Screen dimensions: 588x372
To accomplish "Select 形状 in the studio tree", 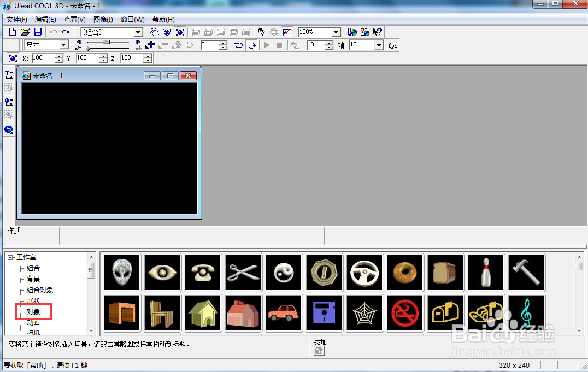I will [x=33, y=301].
